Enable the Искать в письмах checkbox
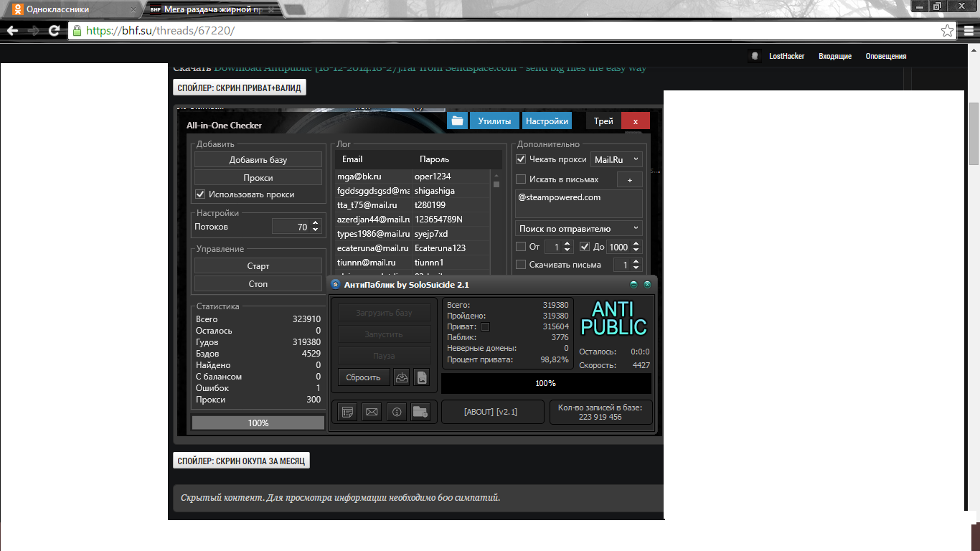 click(521, 179)
